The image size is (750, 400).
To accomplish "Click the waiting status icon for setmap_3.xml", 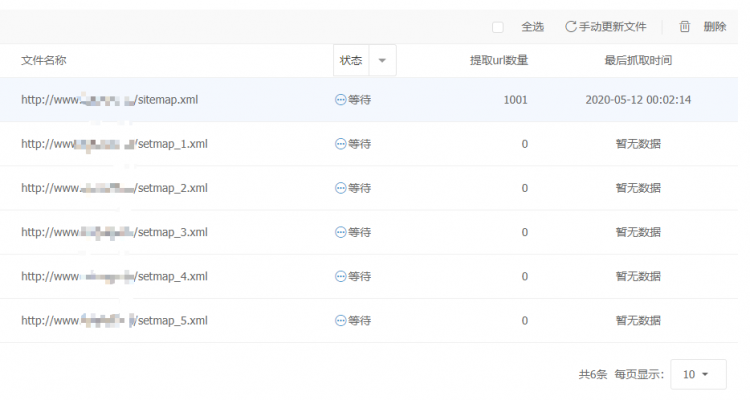I will coord(340,232).
